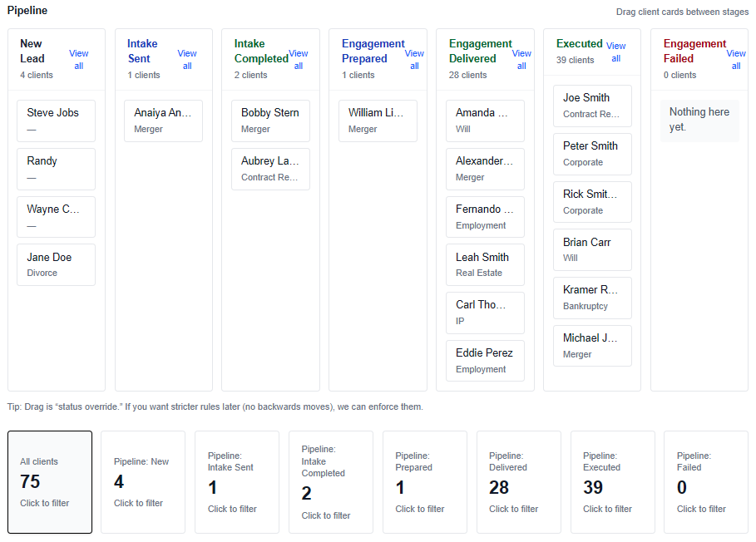756x542 pixels.
Task: Open Leah Smith's Real Estate card
Action: tap(485, 264)
